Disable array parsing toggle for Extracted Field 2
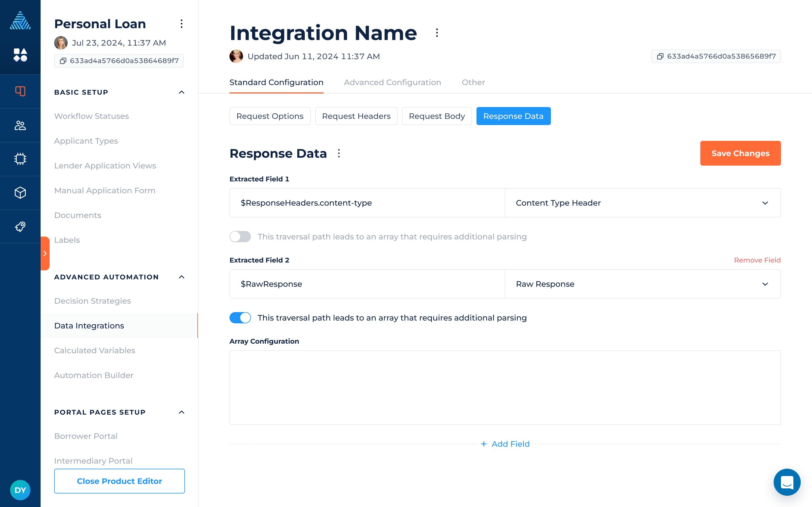812x507 pixels. tap(240, 318)
